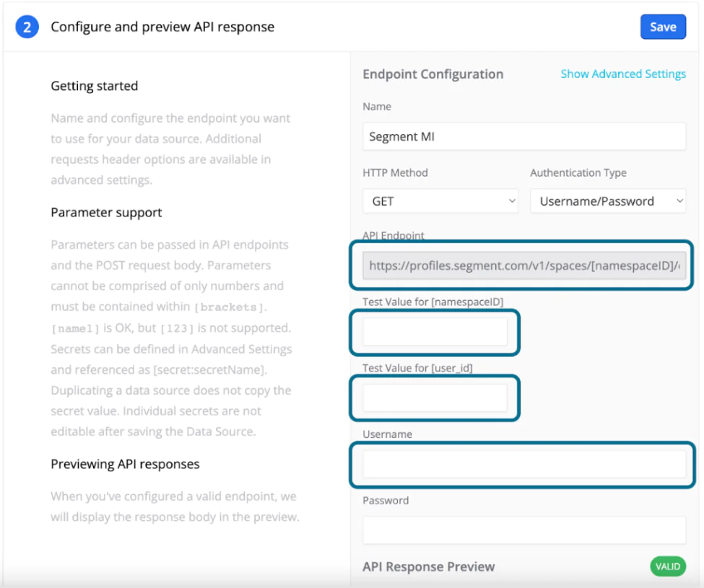Click the empty Password field
The image size is (704, 588).
pyautogui.click(x=523, y=530)
